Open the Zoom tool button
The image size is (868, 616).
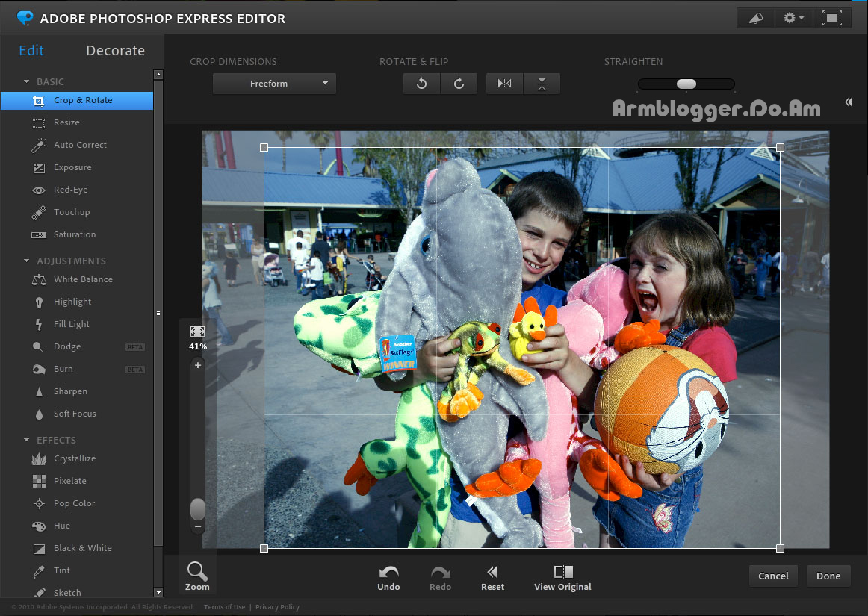click(x=198, y=576)
